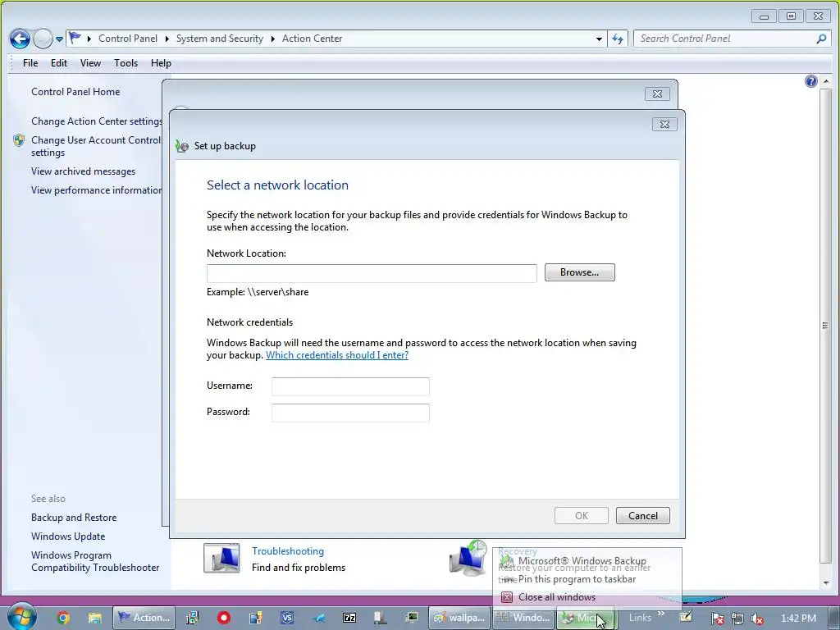Close the rear backup dialog window

point(657,94)
